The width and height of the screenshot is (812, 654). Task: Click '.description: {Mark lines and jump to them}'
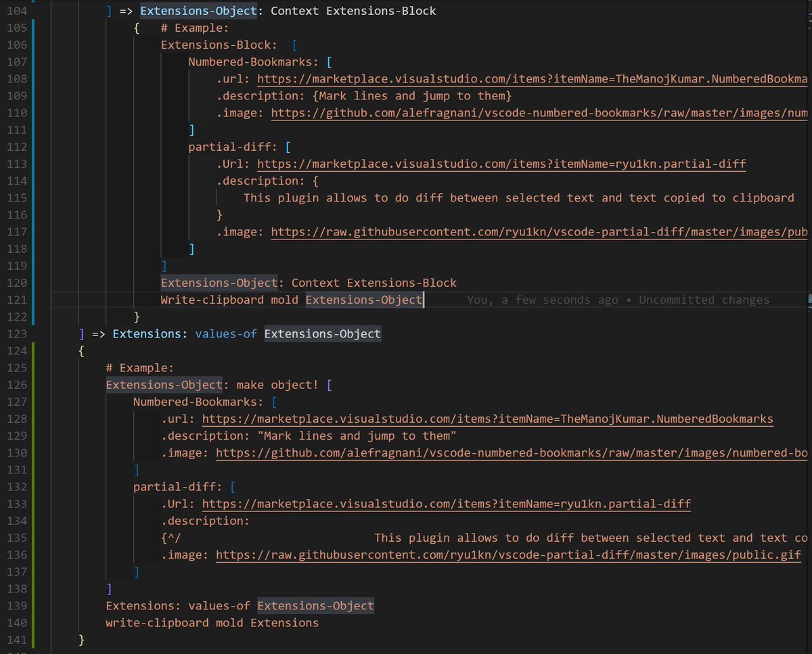364,96
